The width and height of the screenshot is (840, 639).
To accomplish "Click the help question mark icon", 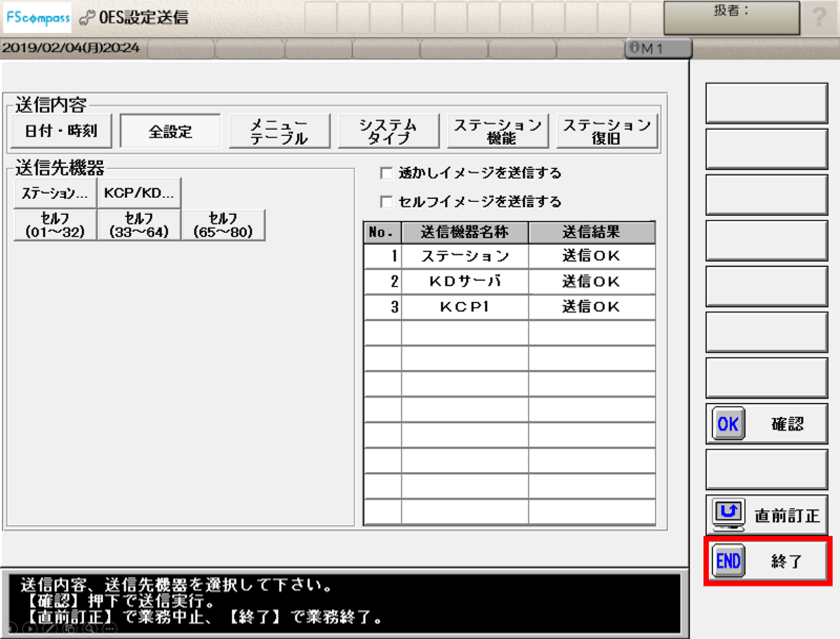I will coord(818,17).
